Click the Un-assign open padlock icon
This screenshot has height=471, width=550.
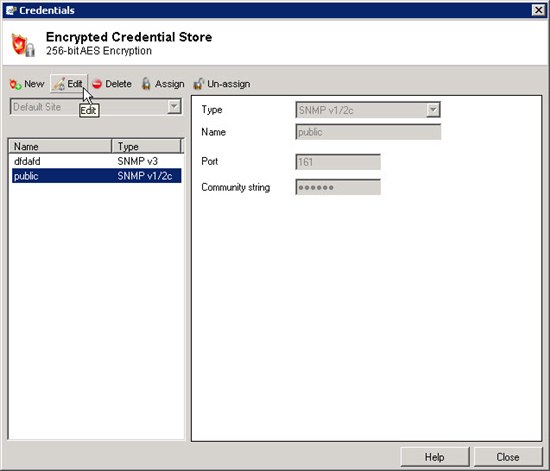point(198,84)
